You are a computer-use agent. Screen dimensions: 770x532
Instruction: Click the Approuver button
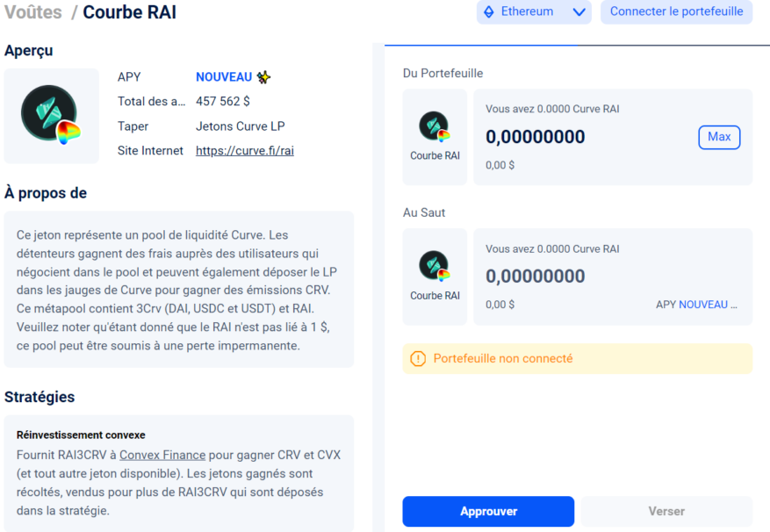click(x=488, y=511)
